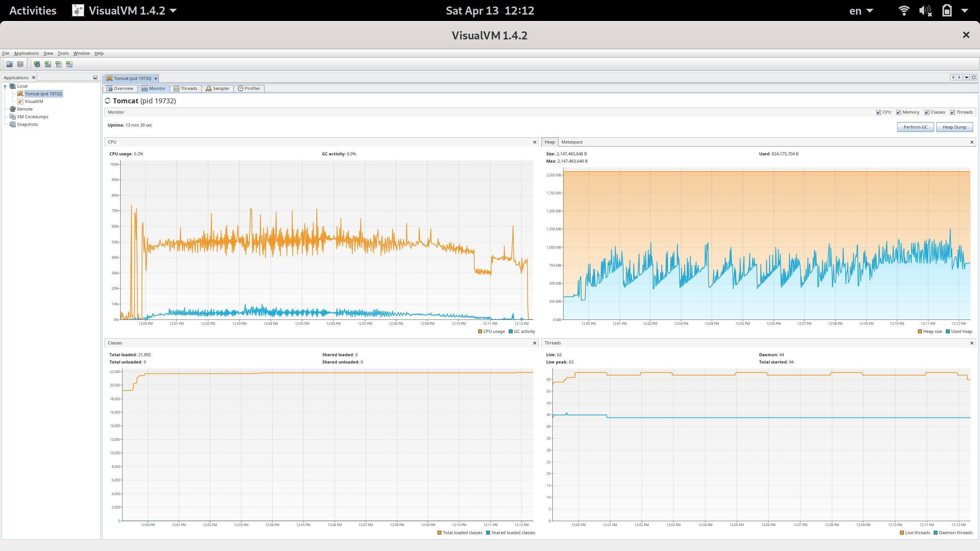Switch to the Sampler tab

217,88
